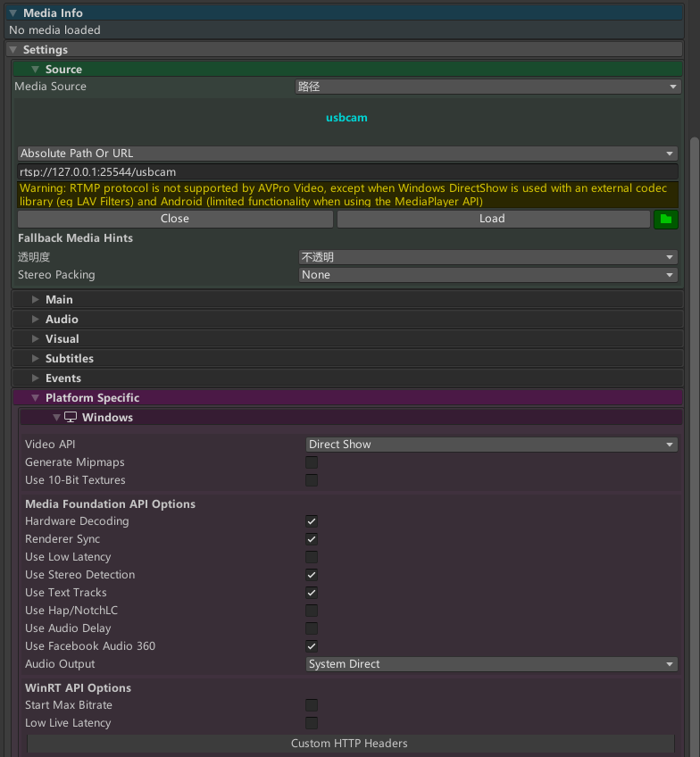Open the Video API dropdown
This screenshot has width=700, height=757.
(491, 444)
